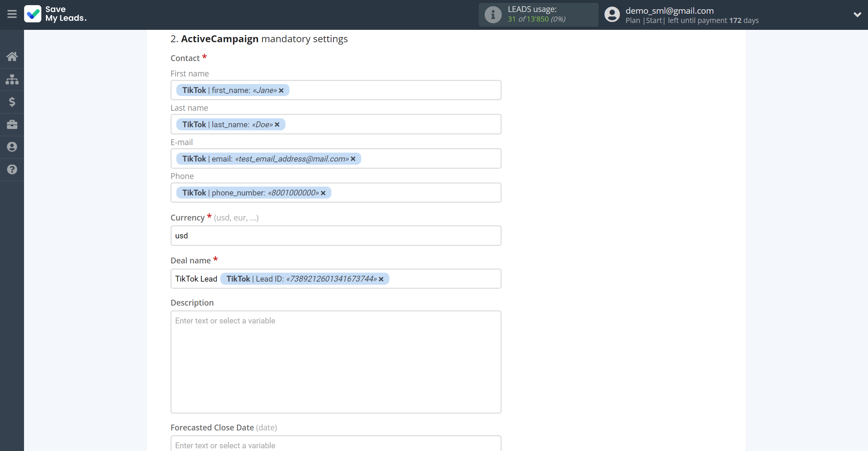The width and height of the screenshot is (868, 451).
Task: Click the Save My Leads logo
Action: click(55, 14)
